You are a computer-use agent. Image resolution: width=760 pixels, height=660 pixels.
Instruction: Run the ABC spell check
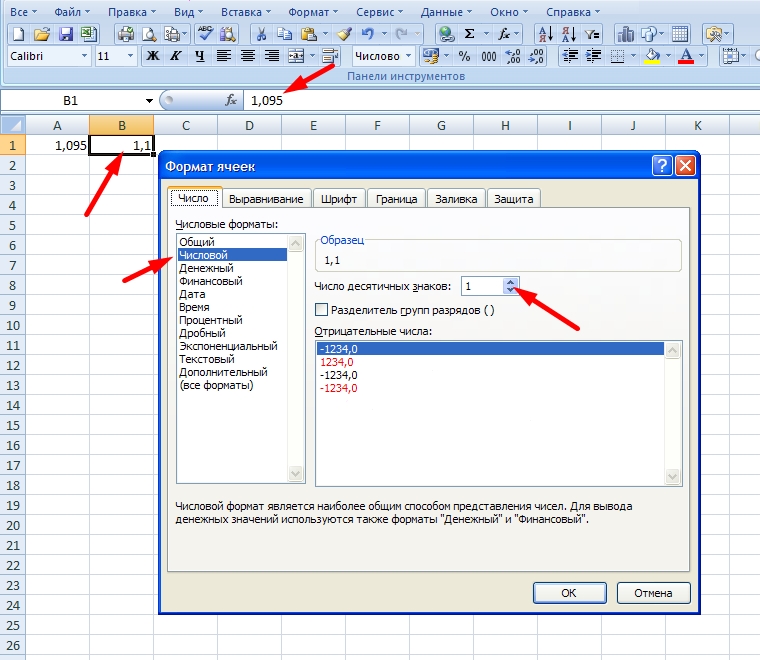[205, 34]
